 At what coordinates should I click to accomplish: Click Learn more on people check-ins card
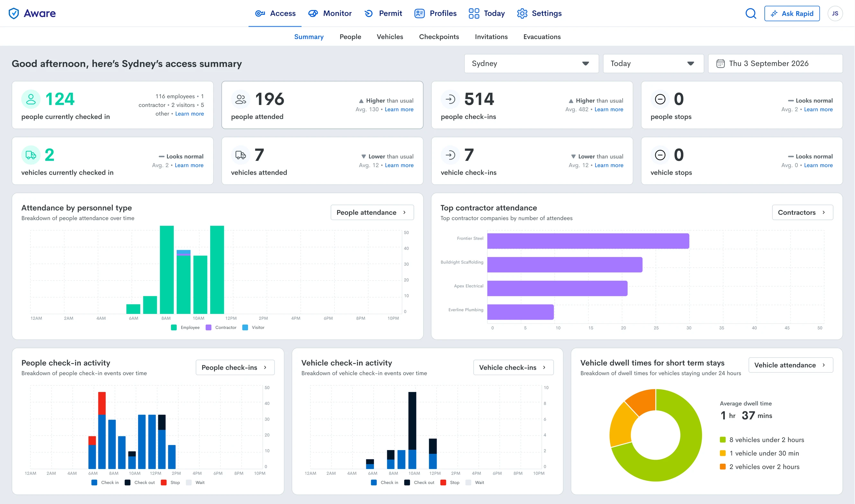coord(609,109)
